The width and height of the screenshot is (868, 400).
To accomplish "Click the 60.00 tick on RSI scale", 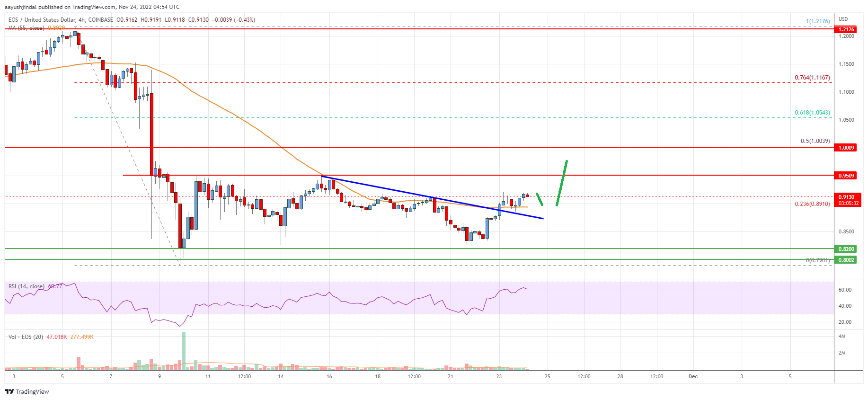I will (845, 290).
